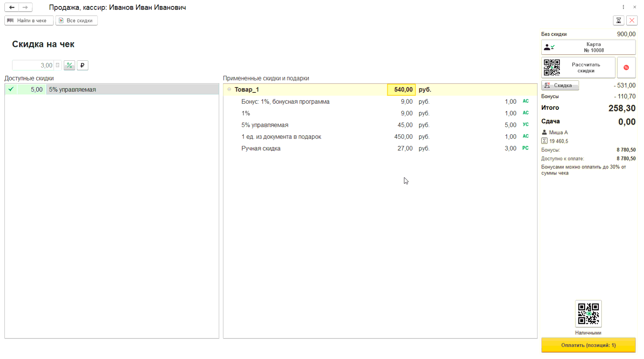Click the hourglass icon button
644x359 pixels.
point(619,21)
